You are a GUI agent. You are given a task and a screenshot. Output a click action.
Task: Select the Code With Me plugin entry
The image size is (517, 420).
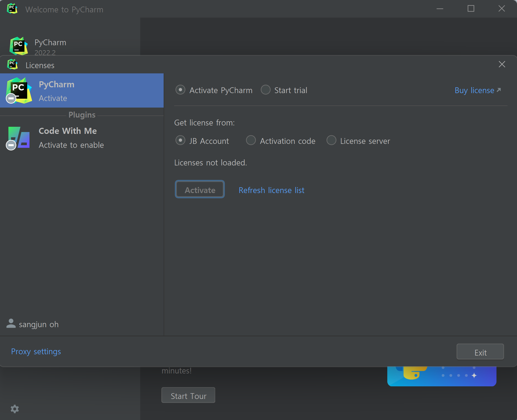[x=82, y=138]
